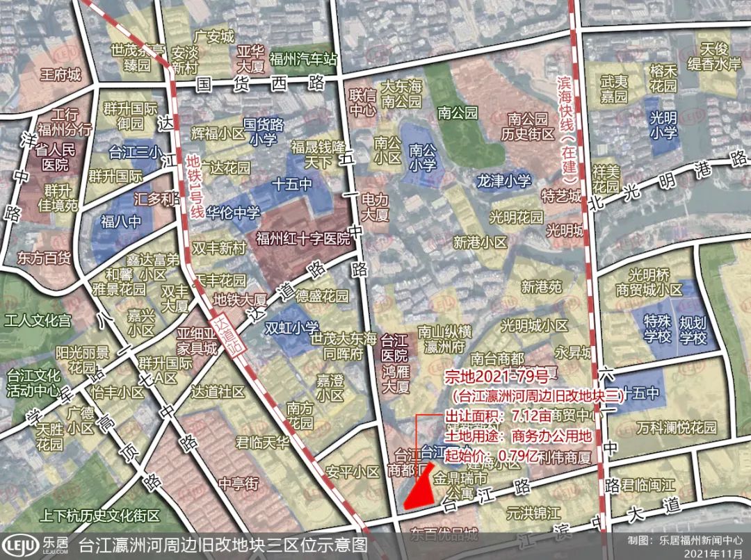Click the red highlighted land parcel shape
The width and height of the screenshot is (751, 560).
(x=420, y=487)
